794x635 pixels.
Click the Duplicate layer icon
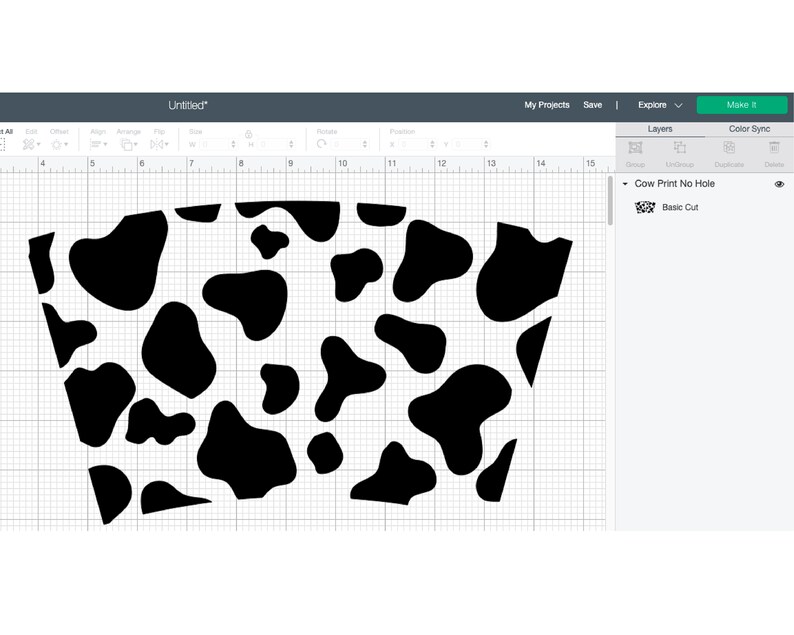729,148
